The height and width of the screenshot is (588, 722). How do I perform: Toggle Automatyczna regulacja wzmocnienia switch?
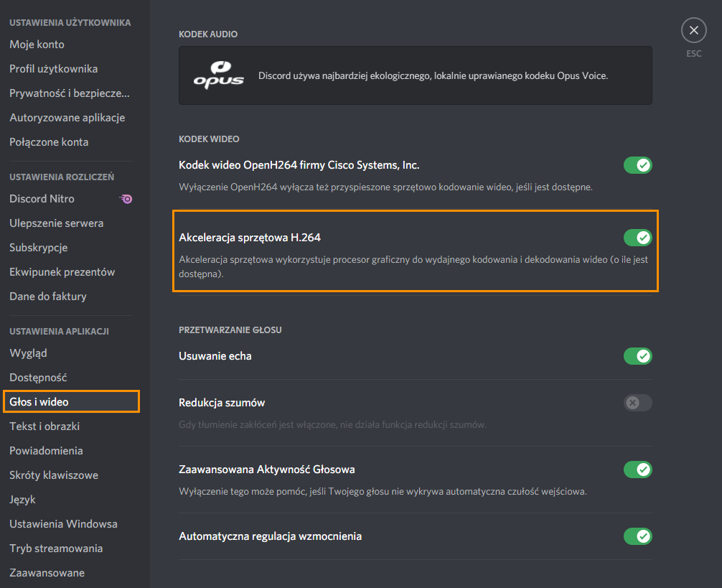click(638, 536)
